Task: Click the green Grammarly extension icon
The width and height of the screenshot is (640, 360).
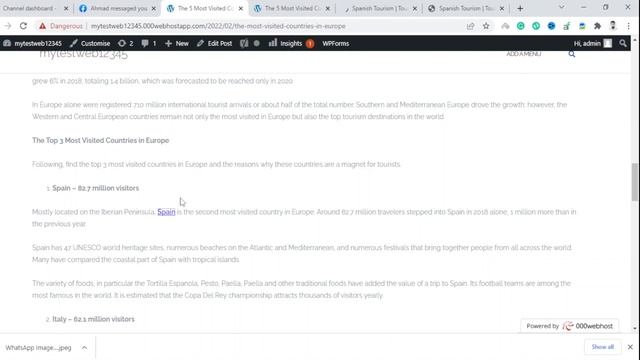Action: tap(520, 26)
